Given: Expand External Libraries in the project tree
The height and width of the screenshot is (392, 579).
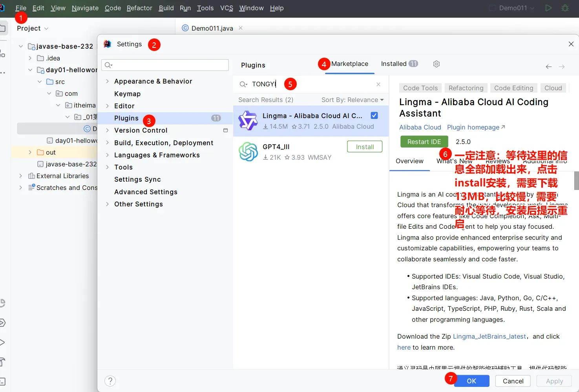Looking at the screenshot, I should [x=21, y=176].
